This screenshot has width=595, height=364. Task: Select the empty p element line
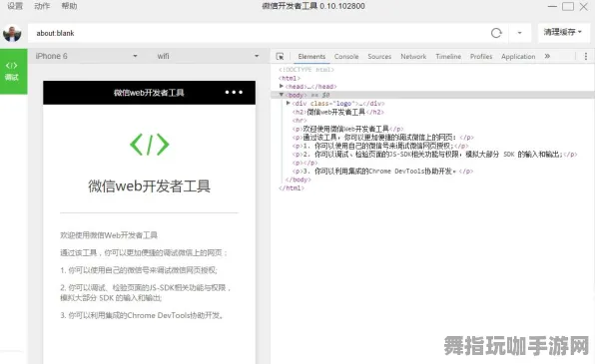pos(304,163)
